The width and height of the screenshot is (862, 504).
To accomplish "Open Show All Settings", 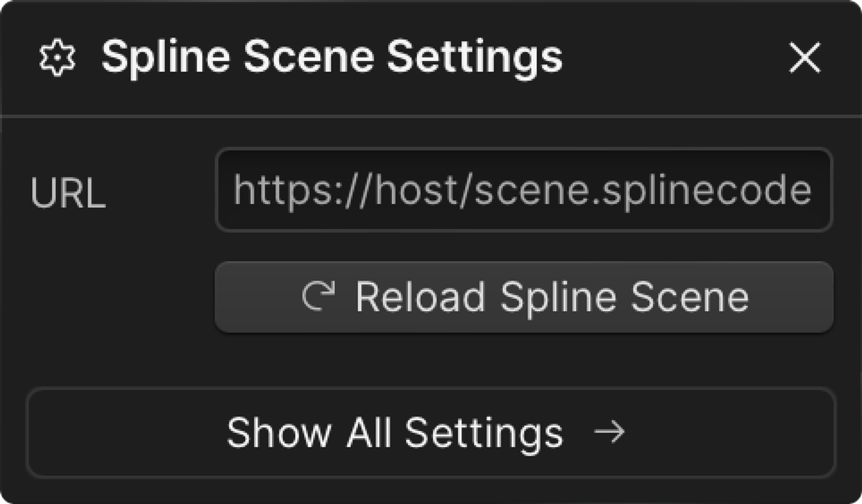I will pos(431,432).
